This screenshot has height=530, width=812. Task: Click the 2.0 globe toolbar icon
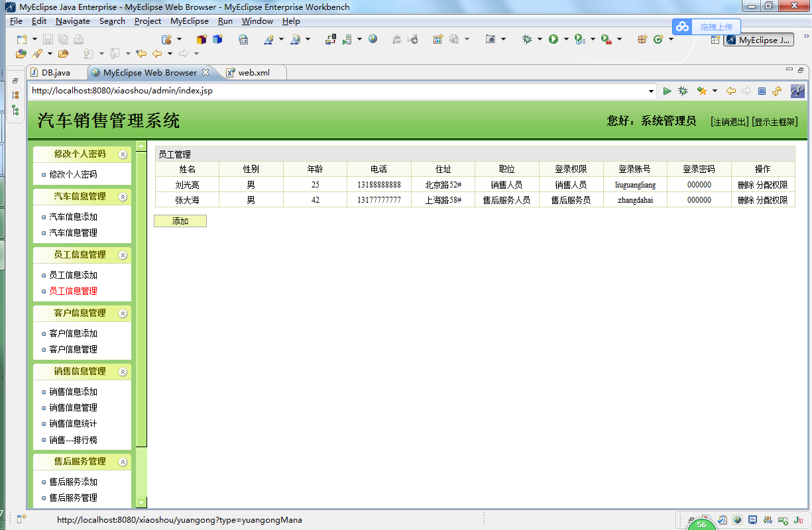(x=244, y=40)
